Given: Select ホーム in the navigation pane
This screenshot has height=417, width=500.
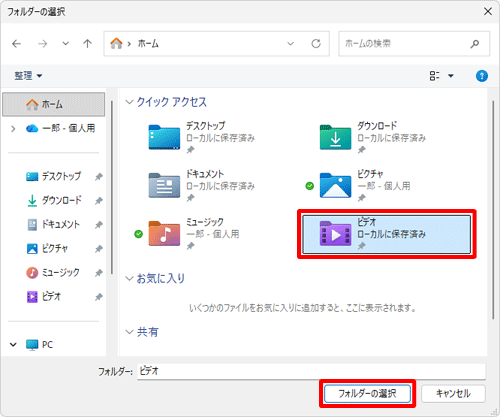Looking at the screenshot, I should pos(54,104).
